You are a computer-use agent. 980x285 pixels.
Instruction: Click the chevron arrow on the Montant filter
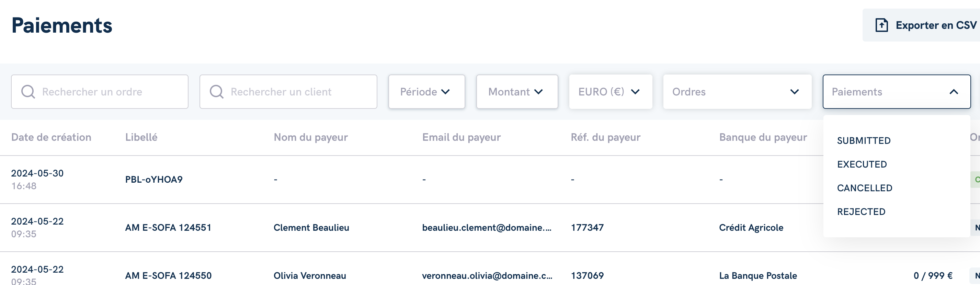538,92
